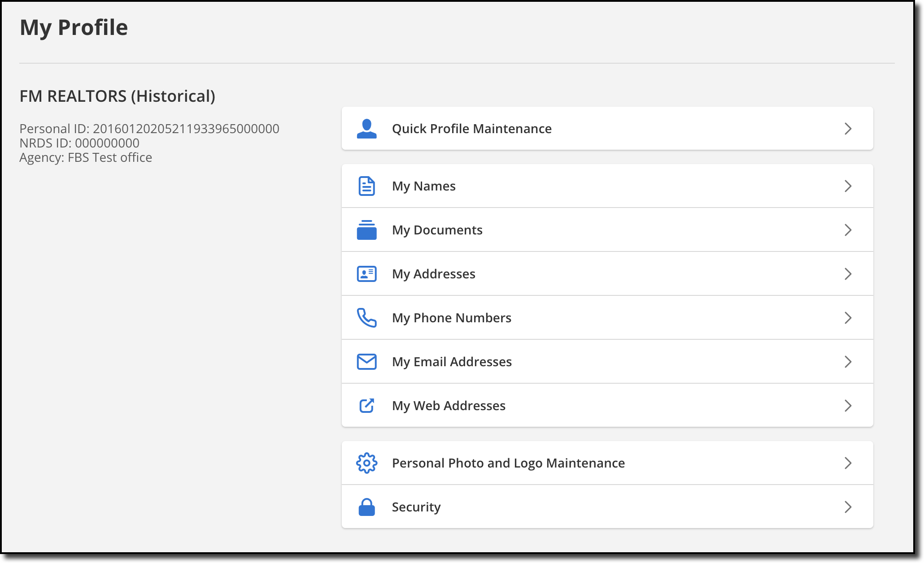Click the chevron on Personal Photo and Logo row

848,463
